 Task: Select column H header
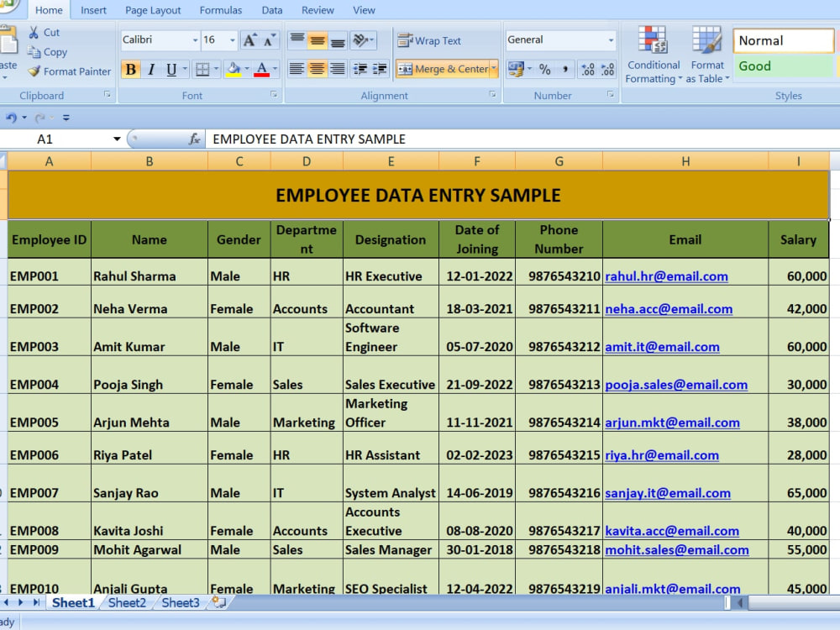(x=685, y=161)
